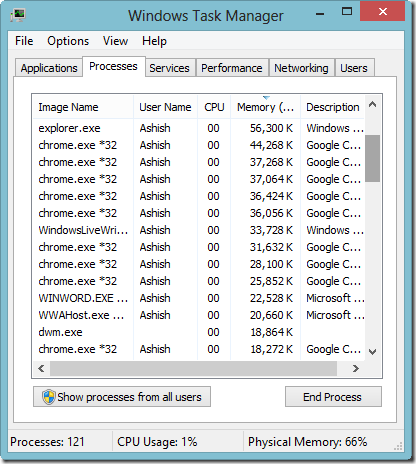
Task: Click the vertical scrollbar thumb
Action: [x=372, y=158]
